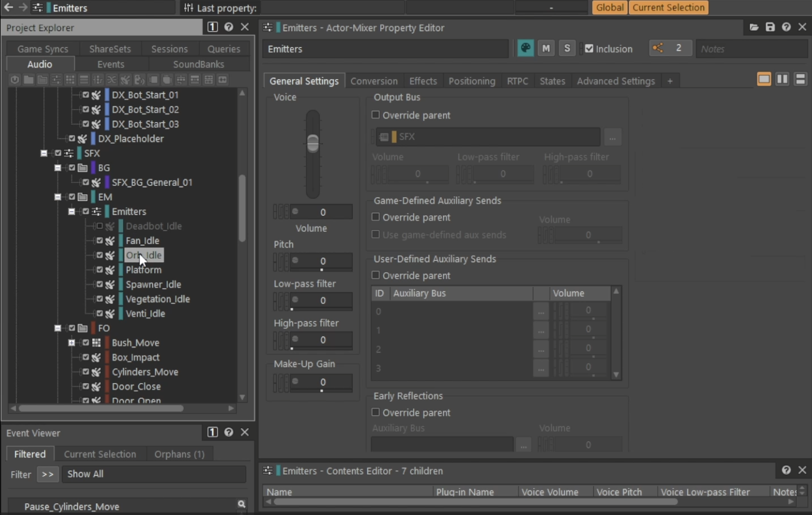Viewport: 812px width, 515px height.
Task: Open the Orphans (1) tab
Action: click(180, 454)
